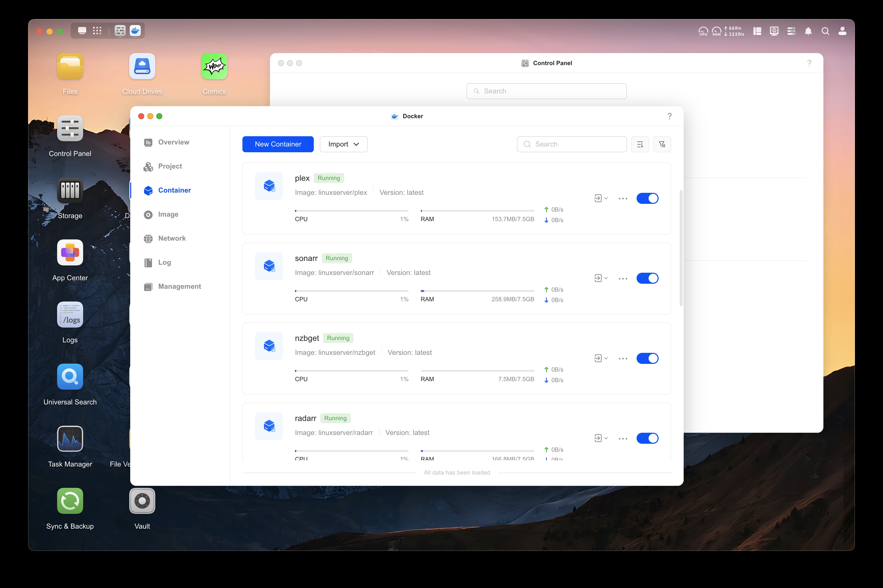Open the Network section in Docker sidebar
Image resolution: width=883 pixels, height=588 pixels.
click(x=172, y=238)
